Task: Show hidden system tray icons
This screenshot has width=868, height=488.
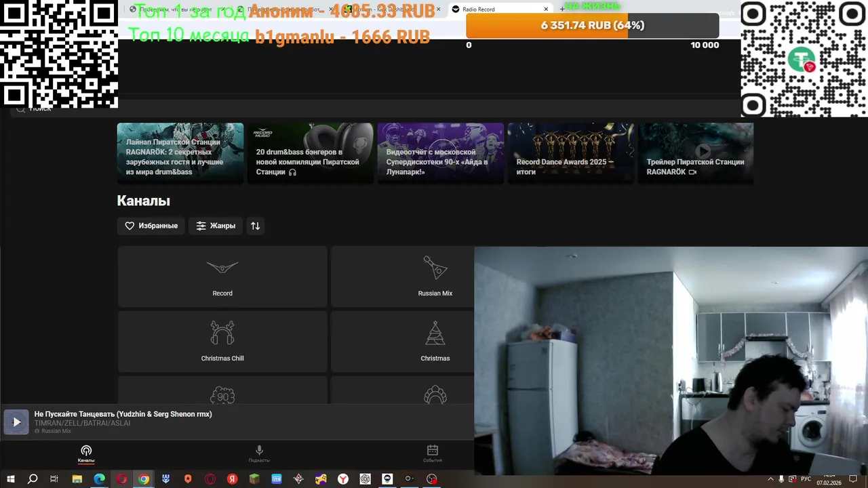Action: click(770, 479)
